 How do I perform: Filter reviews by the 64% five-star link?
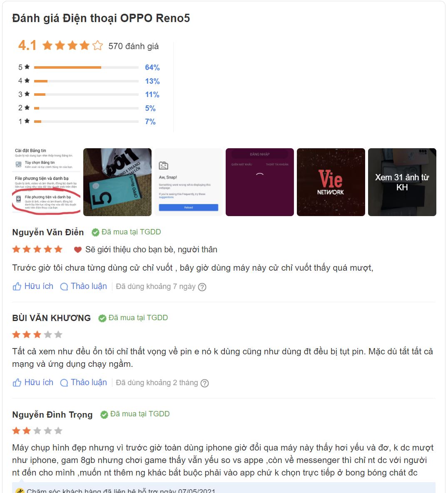[x=152, y=67]
